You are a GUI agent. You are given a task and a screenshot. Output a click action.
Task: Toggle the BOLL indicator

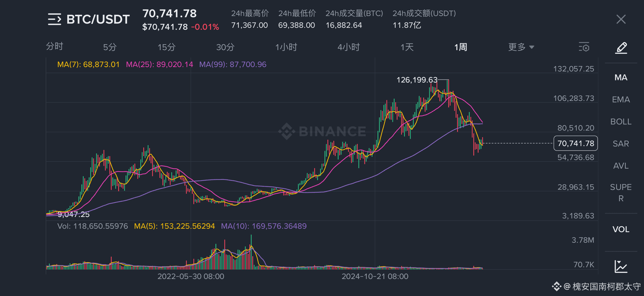(621, 122)
